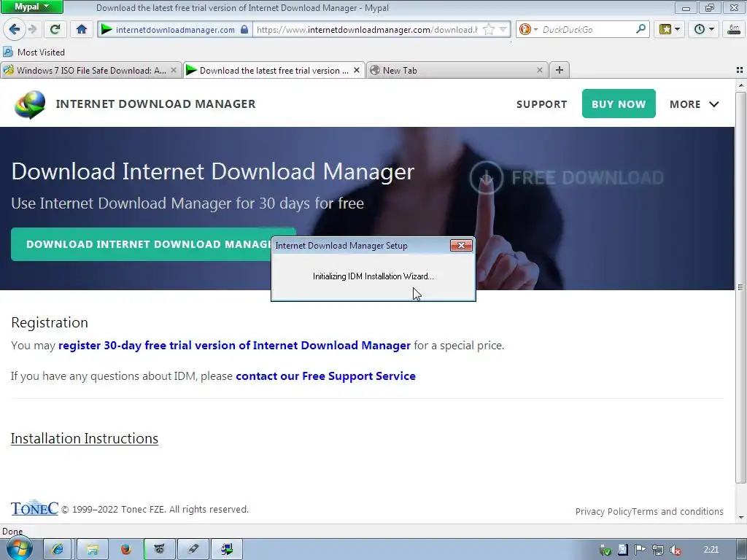The image size is (747, 560).
Task: Open the browser home page
Action: pos(82,29)
